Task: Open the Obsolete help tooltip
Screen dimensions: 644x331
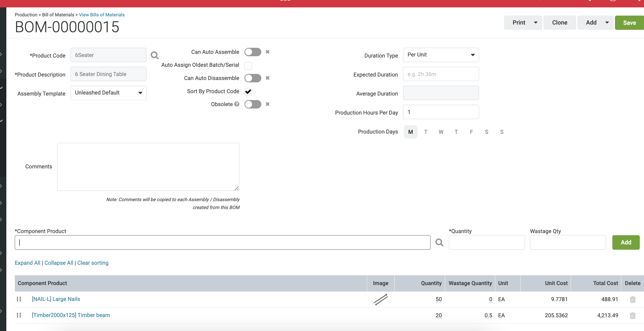Action: (236, 104)
